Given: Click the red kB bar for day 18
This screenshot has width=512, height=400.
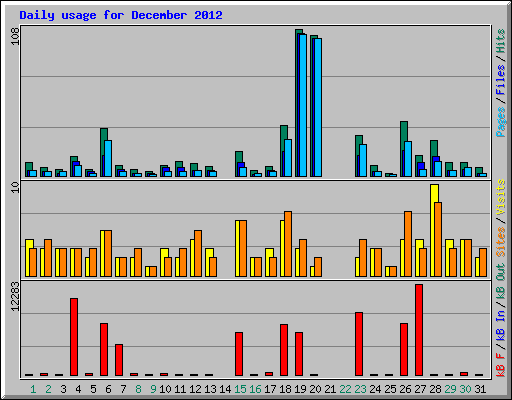Looking at the screenshot, I should tap(284, 350).
